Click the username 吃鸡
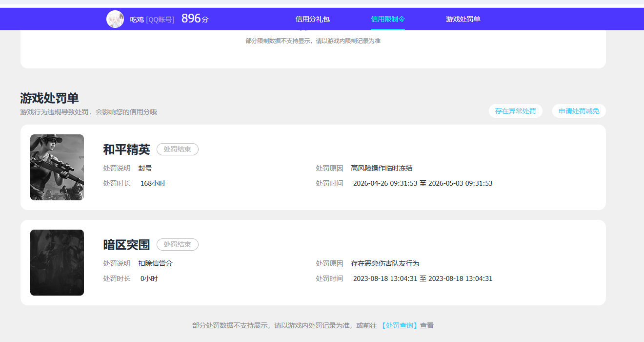 click(137, 20)
